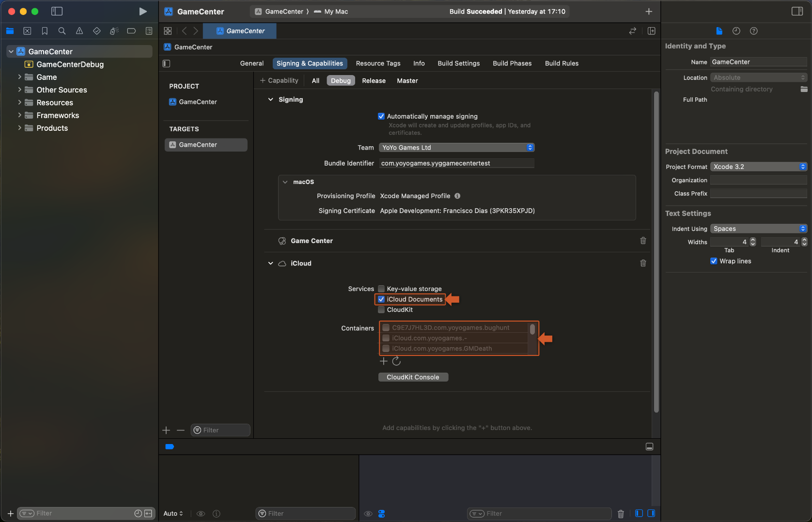812x522 pixels.
Task: Show the Quick Help inspector icon
Action: point(754,31)
